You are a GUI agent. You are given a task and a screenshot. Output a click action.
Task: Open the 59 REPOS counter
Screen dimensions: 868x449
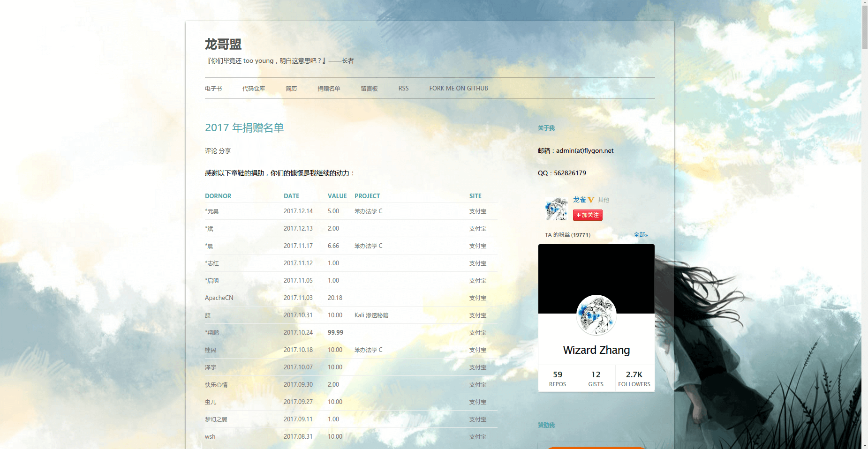(x=558, y=378)
